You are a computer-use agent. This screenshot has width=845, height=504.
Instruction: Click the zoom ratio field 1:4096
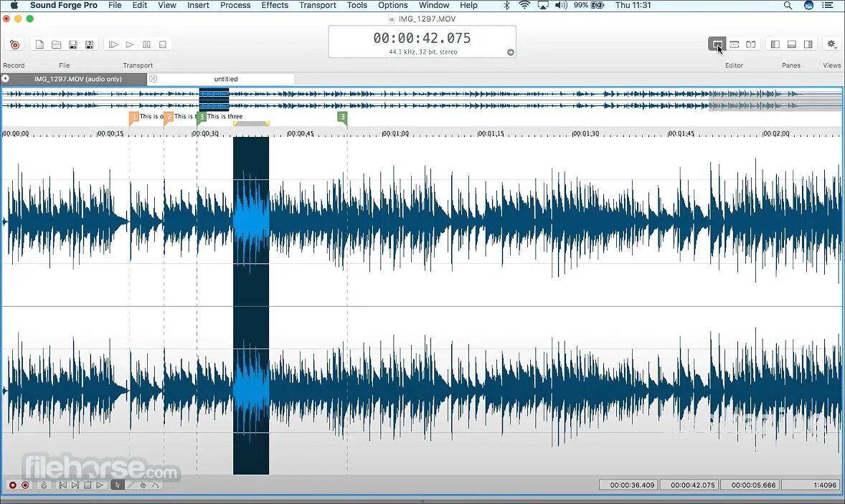tap(811, 485)
